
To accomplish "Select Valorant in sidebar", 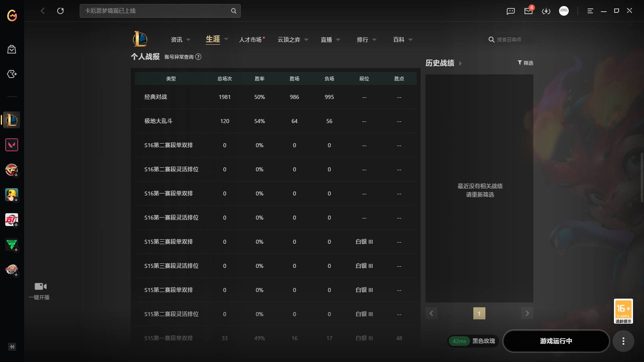I will [x=12, y=145].
